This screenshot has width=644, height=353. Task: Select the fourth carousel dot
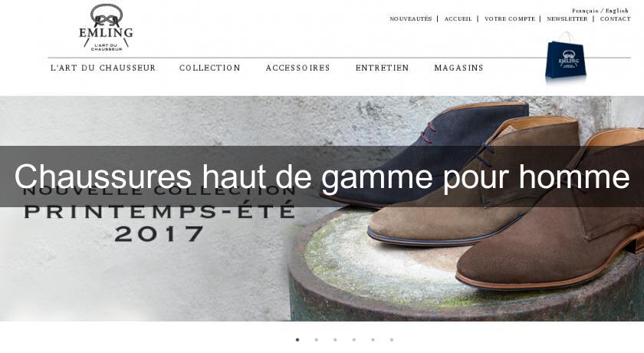tap(354, 340)
